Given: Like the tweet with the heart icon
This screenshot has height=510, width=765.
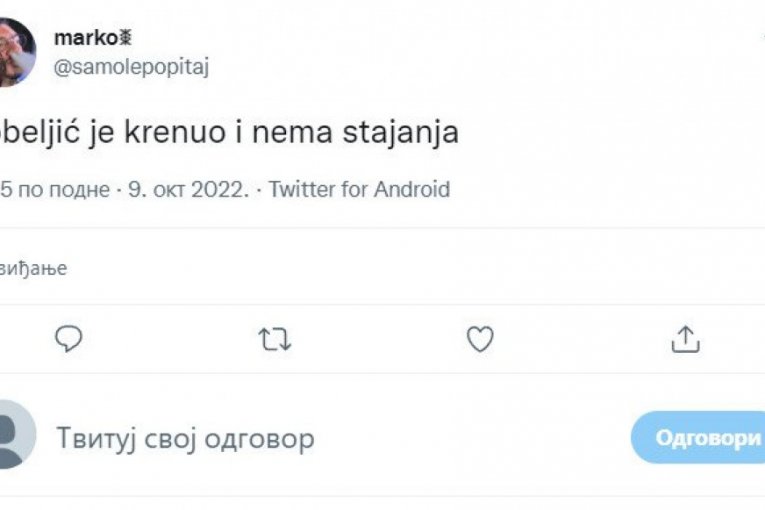Looking at the screenshot, I should (x=480, y=340).
